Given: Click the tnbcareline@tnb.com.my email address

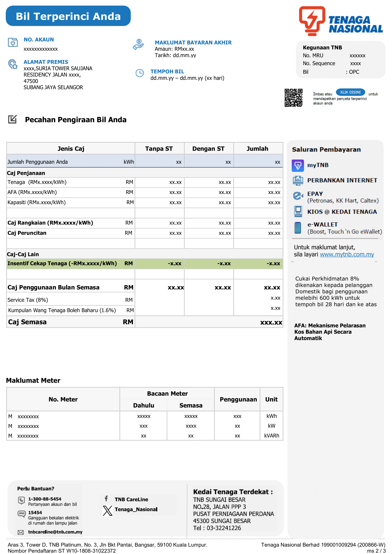Looking at the screenshot, I should 55,532.
